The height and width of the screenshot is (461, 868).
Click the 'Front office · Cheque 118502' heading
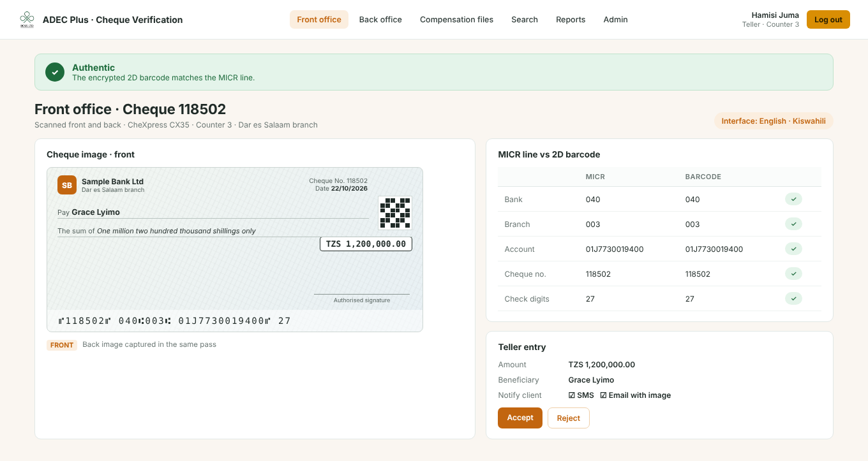[130, 109]
